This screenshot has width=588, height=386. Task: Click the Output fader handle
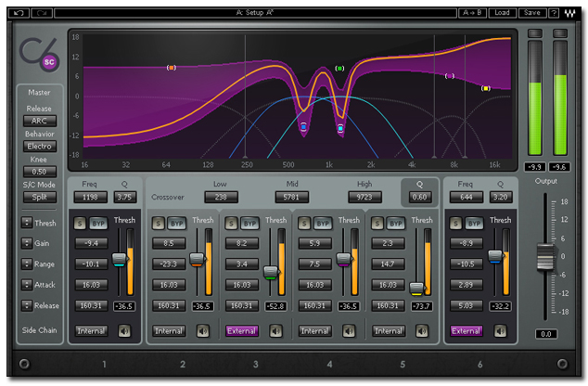click(x=545, y=257)
